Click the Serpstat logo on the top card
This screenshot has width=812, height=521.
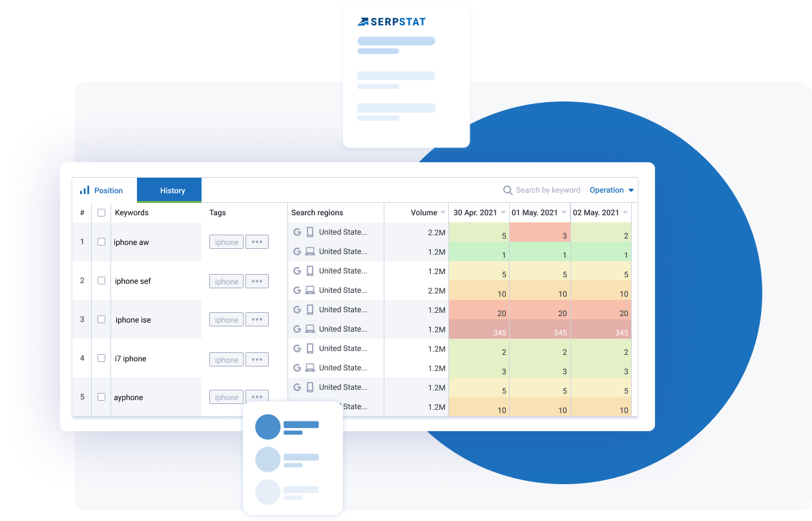(x=391, y=21)
